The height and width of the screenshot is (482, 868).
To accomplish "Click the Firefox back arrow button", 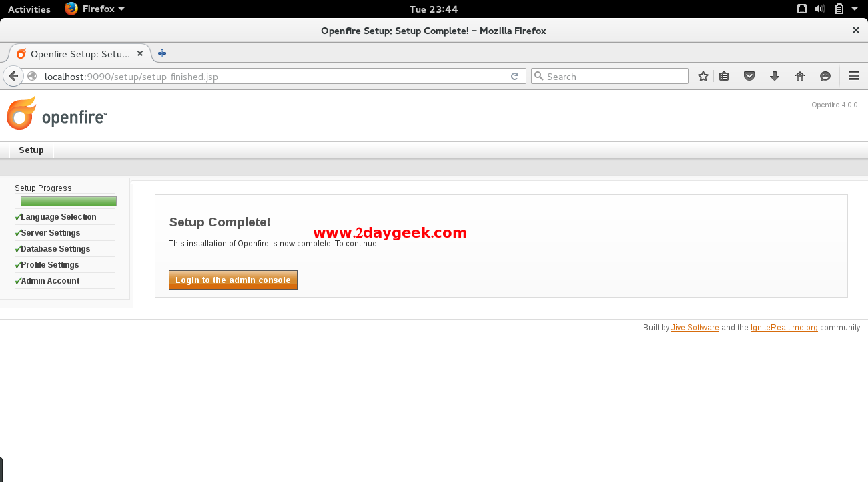I will tap(13, 76).
